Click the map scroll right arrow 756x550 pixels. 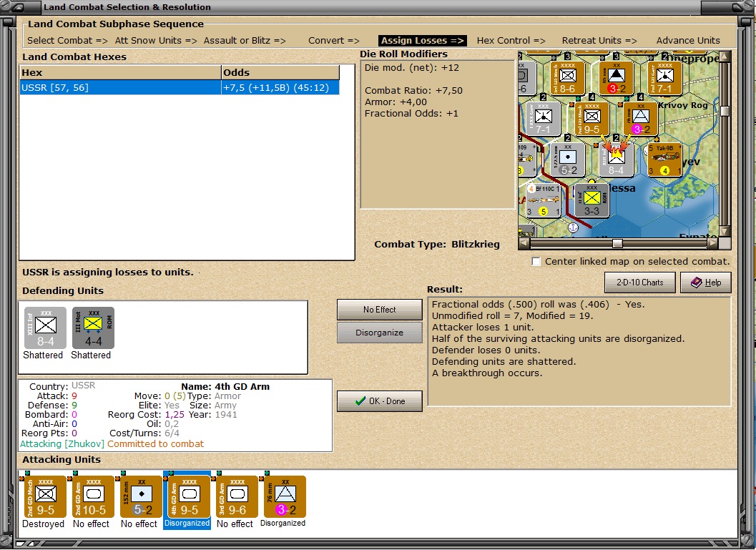coord(712,243)
